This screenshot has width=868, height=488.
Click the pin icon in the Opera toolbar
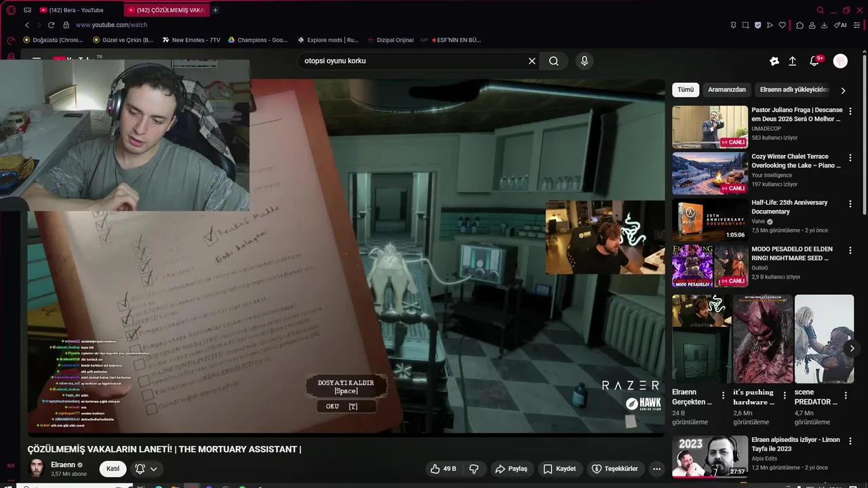tap(733, 25)
